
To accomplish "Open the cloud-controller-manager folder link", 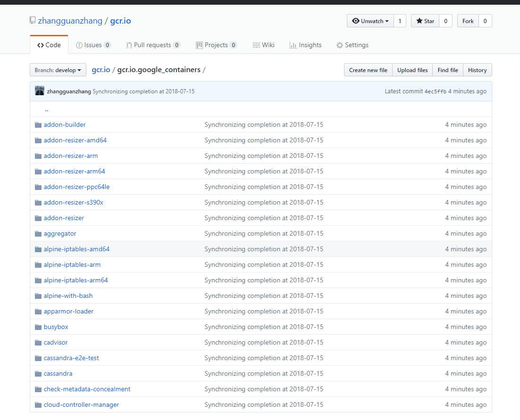I will click(x=81, y=405).
